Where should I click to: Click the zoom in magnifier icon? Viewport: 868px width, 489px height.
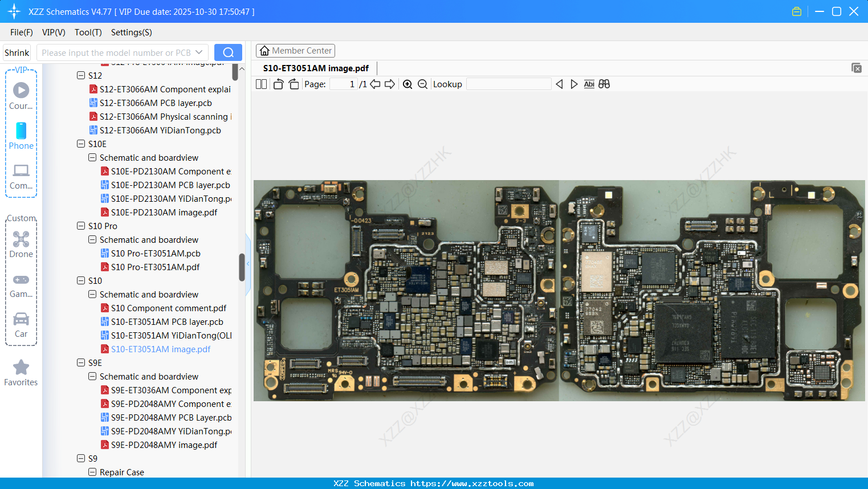407,84
